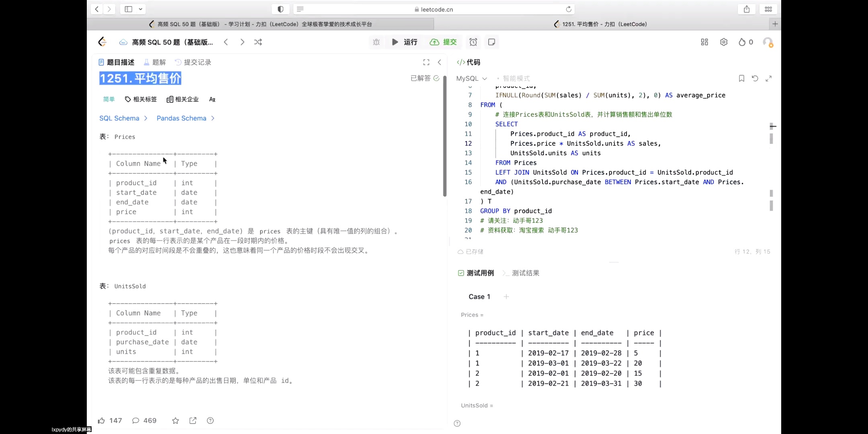Expand the code panel to fullscreen
This screenshot has width=868, height=434.
[x=770, y=78]
